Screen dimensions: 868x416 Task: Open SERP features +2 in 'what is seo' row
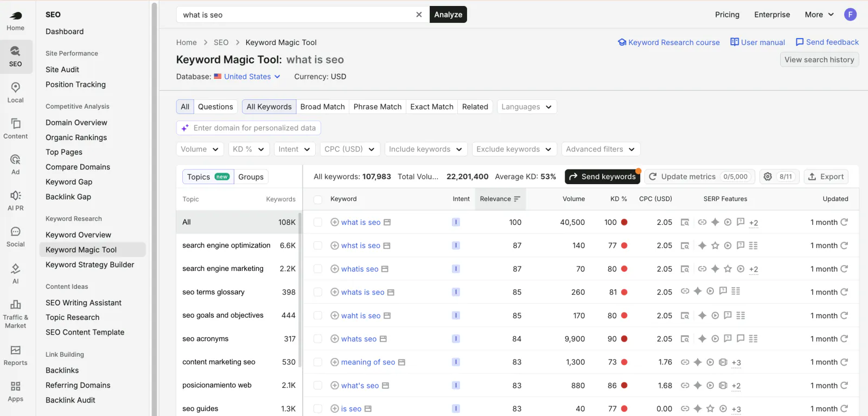(754, 223)
